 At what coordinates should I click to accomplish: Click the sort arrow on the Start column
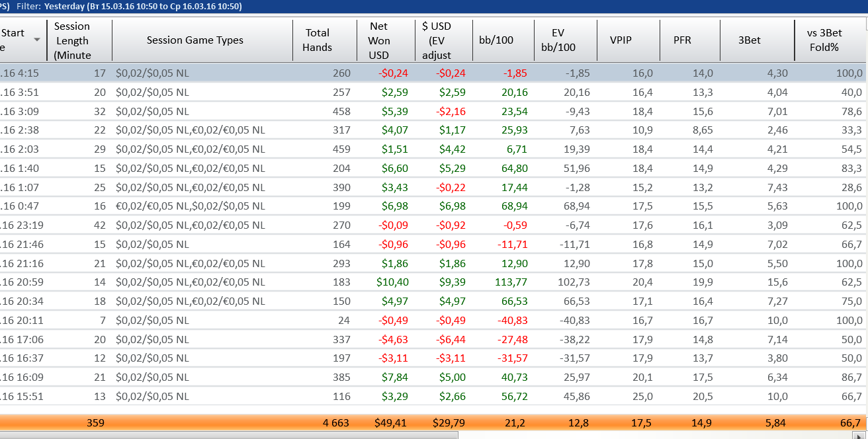[x=36, y=40]
